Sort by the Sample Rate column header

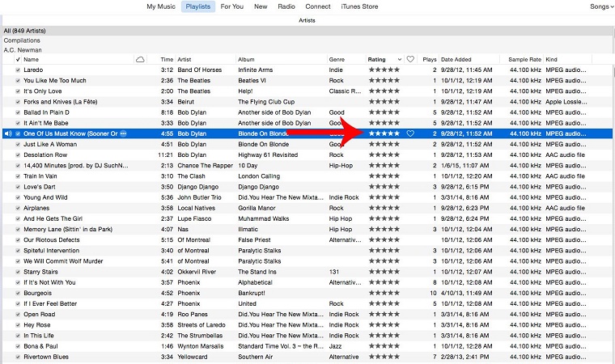[x=524, y=60]
